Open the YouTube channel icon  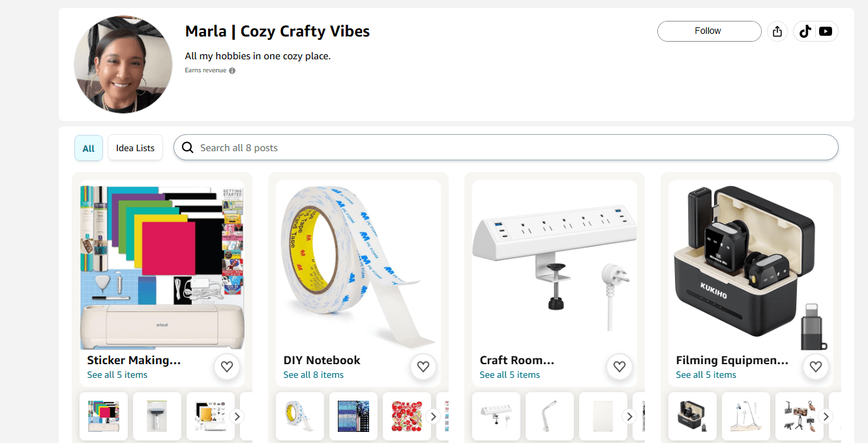coord(826,31)
